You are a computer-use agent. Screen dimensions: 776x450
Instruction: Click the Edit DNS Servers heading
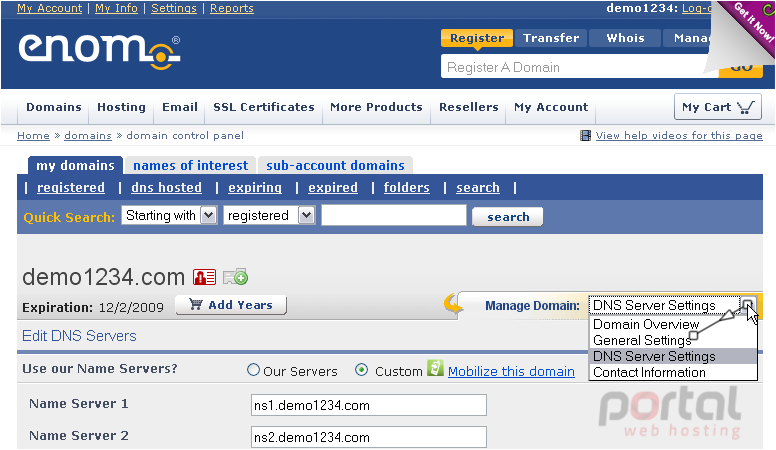(79, 336)
